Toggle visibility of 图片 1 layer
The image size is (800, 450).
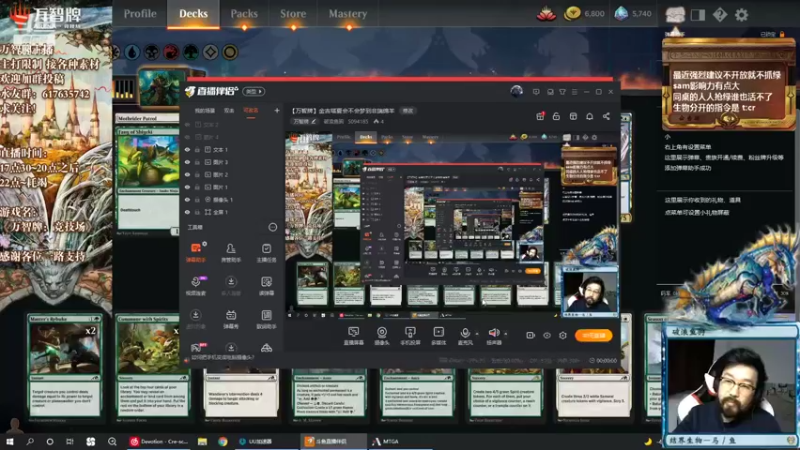pyautogui.click(x=187, y=187)
